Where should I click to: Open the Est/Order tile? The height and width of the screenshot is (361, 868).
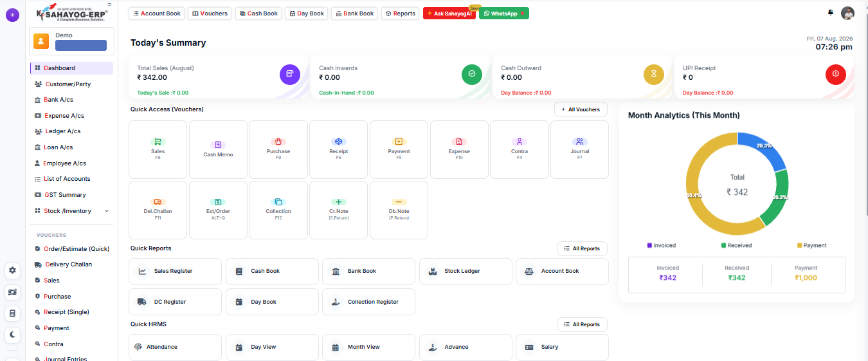[x=218, y=210]
